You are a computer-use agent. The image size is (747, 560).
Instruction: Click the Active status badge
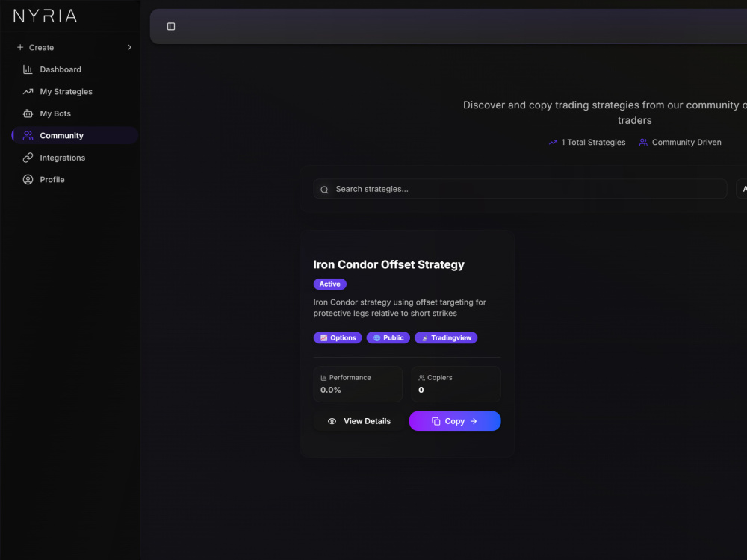(x=329, y=284)
